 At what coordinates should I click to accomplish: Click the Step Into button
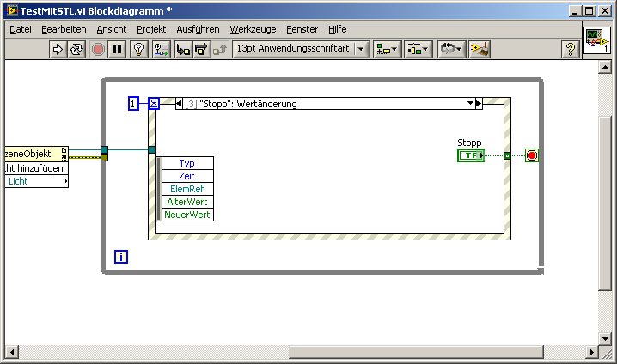183,50
